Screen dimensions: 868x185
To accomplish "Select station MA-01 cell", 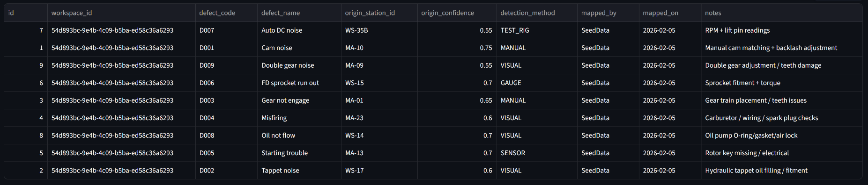I will tap(379, 100).
